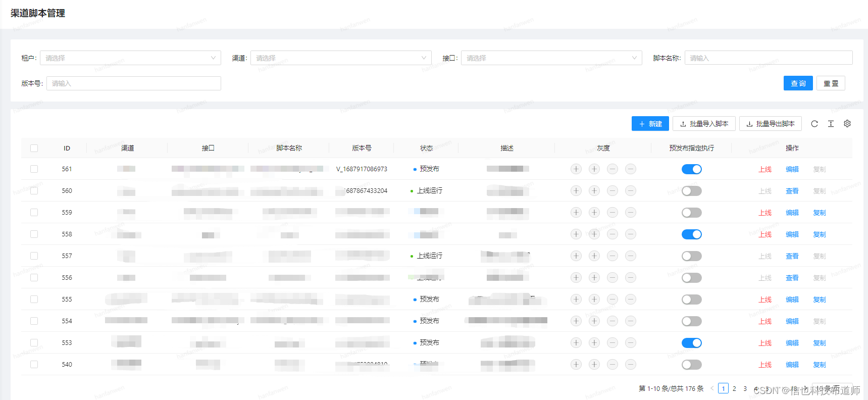Select page 1 in pagination
This screenshot has height=400, width=868.
[x=723, y=388]
